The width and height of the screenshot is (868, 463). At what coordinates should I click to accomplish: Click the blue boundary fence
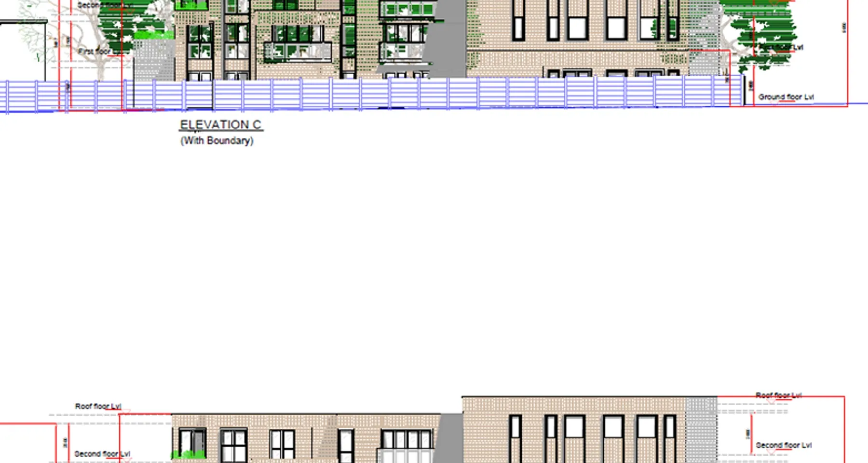(x=434, y=94)
